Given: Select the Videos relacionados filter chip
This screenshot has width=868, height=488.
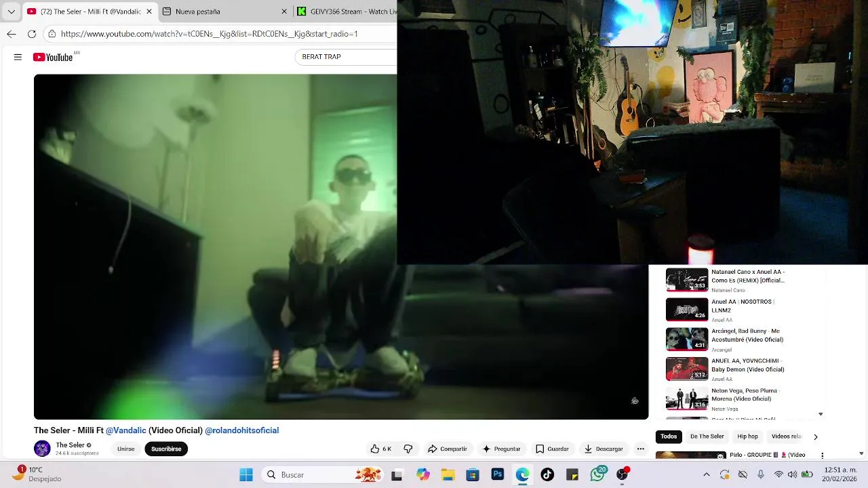Looking at the screenshot, I should point(786,436).
